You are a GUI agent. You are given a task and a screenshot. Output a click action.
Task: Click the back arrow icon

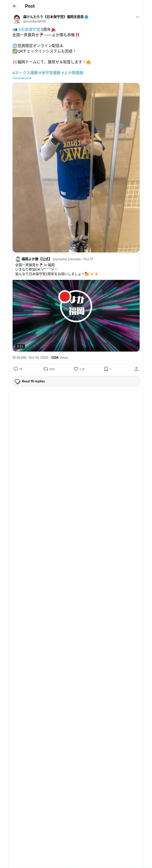(x=15, y=6)
